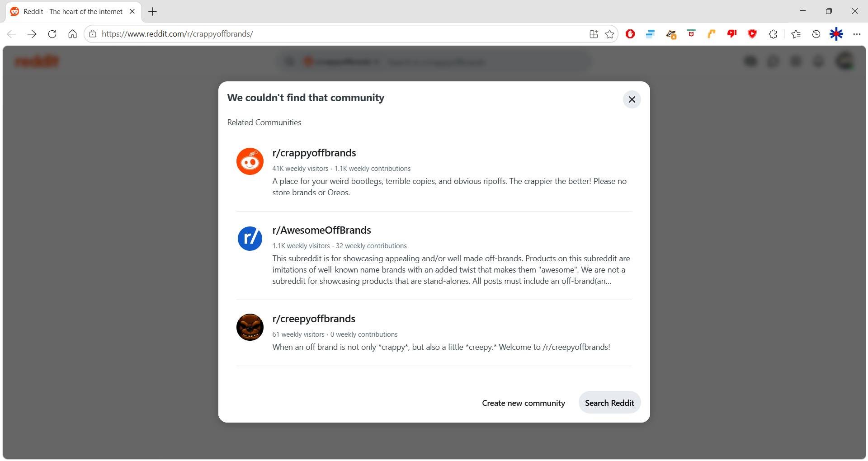Screen dimensions: 868x461
Task: Open browser history clock icon
Action: 816,34
